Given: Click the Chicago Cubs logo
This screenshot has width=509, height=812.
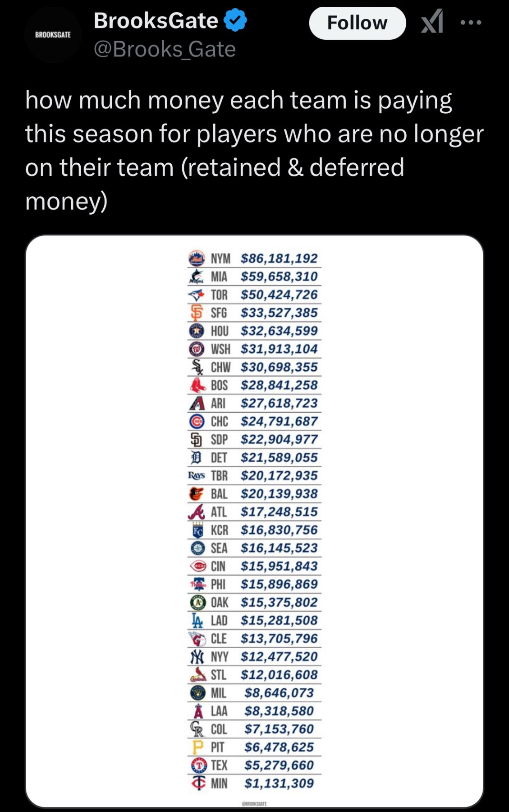Looking at the screenshot, I should pyautogui.click(x=197, y=421).
